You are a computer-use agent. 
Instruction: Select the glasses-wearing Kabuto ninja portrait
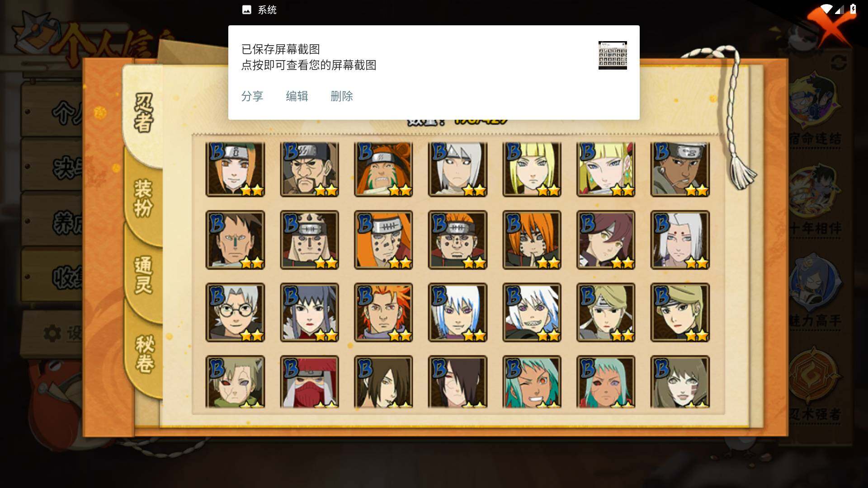click(235, 312)
